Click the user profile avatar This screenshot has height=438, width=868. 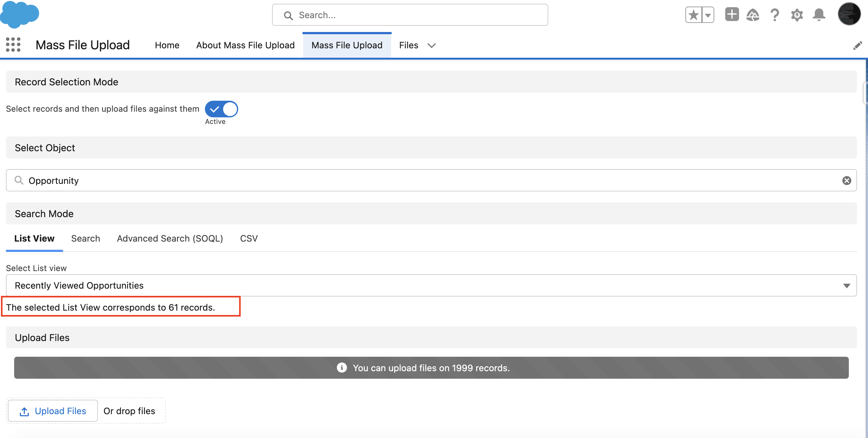pyautogui.click(x=849, y=14)
